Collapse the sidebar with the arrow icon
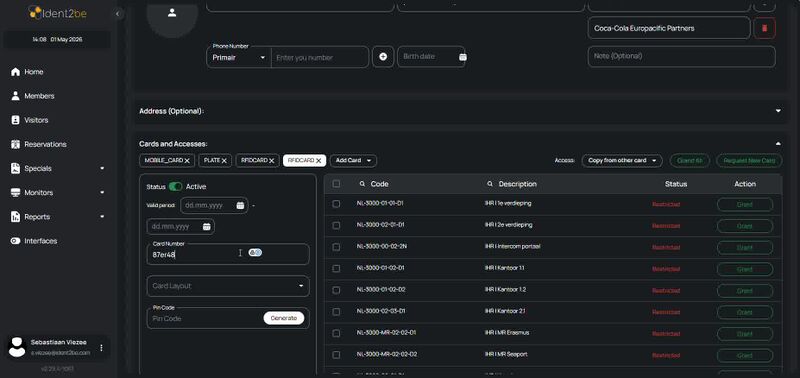 click(118, 14)
